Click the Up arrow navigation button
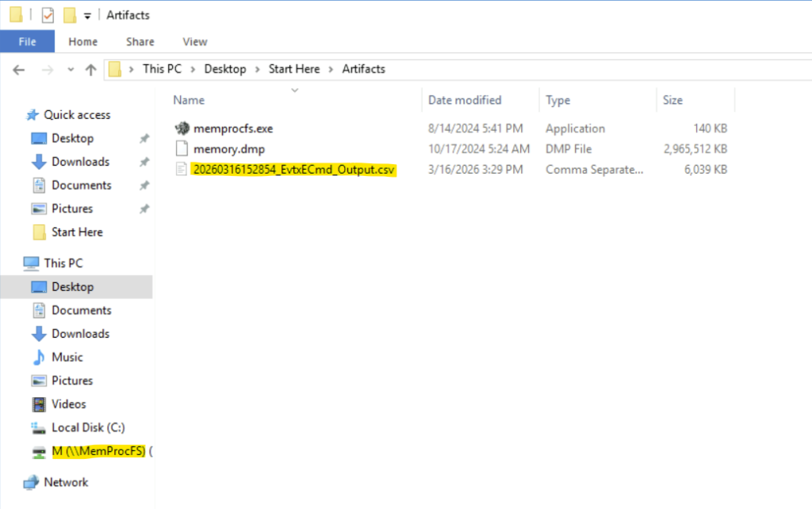 pyautogui.click(x=90, y=70)
